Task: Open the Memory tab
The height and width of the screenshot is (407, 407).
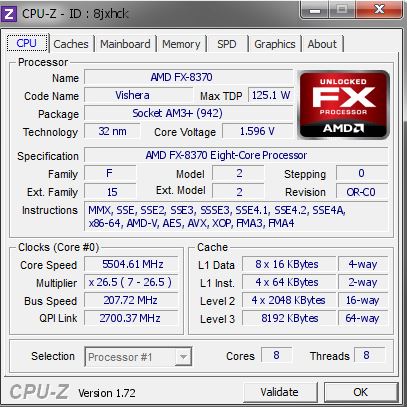Action: coord(181,44)
